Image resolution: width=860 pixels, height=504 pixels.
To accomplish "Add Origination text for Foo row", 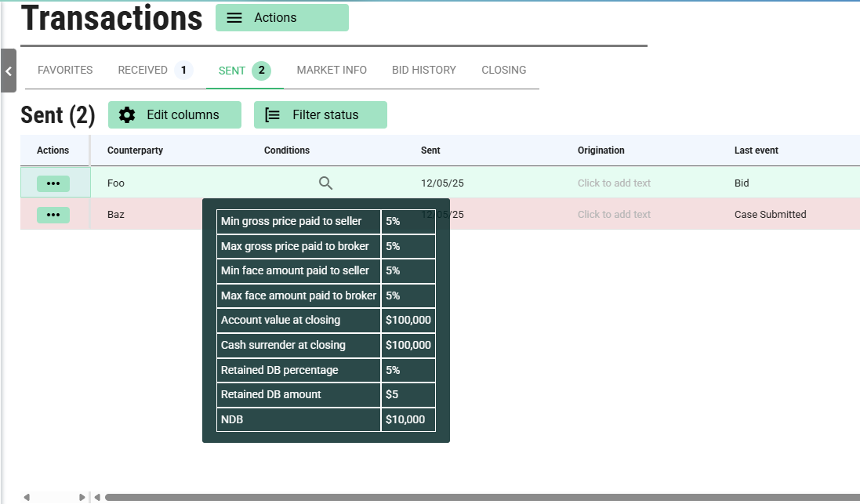I will click(x=614, y=183).
